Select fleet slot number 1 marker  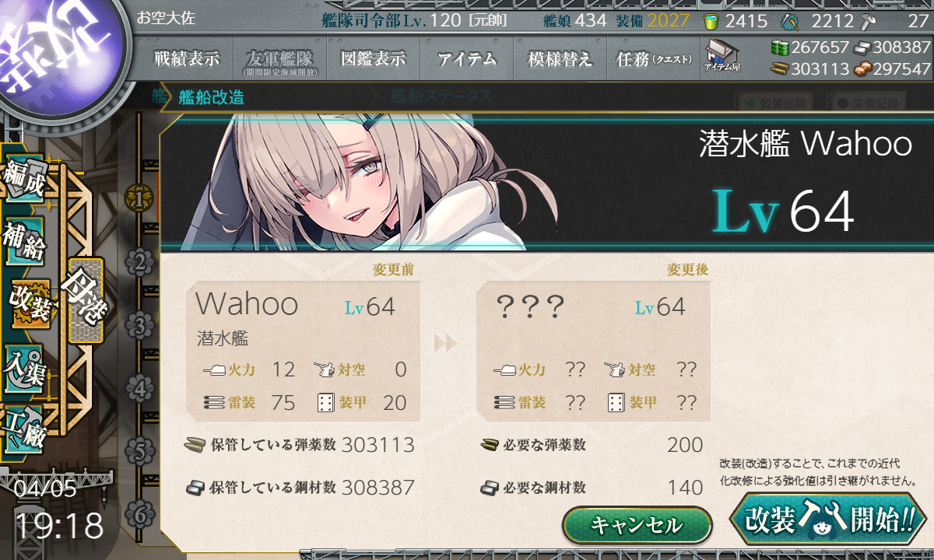tap(139, 198)
